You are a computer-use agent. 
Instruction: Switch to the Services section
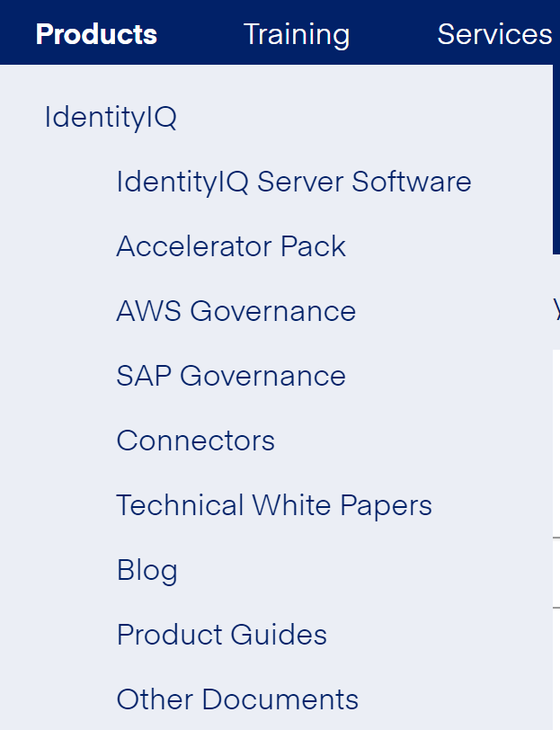pos(494,34)
